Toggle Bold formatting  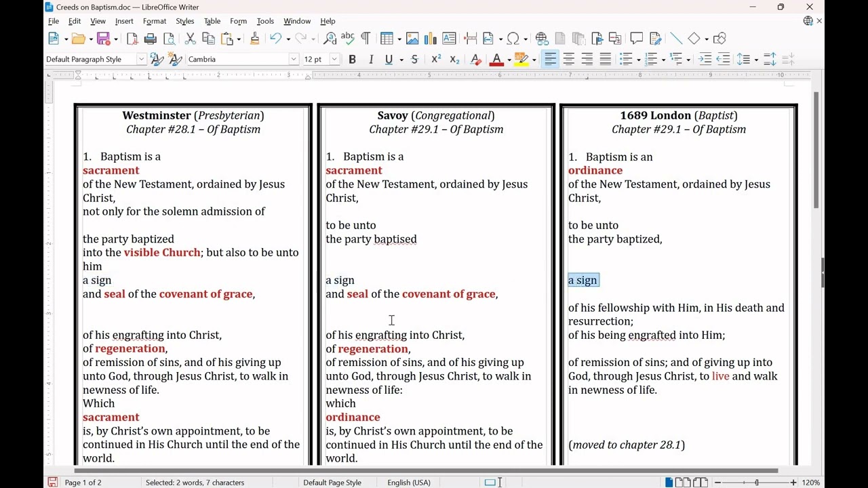(x=352, y=59)
